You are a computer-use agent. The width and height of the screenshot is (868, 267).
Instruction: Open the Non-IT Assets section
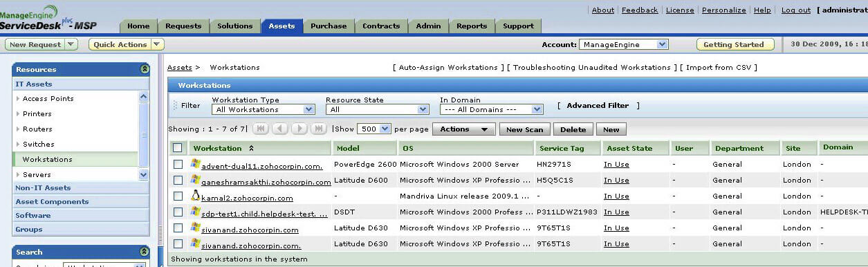coord(80,187)
